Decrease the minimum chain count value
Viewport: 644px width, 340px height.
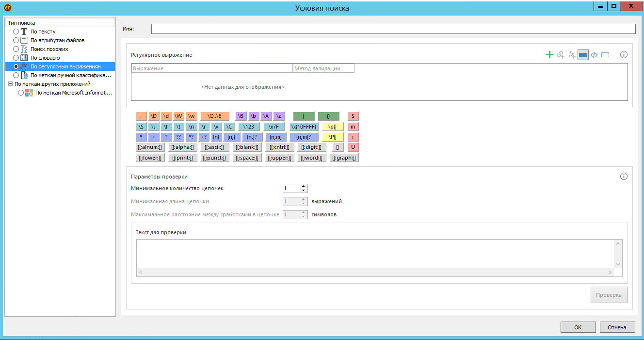tap(304, 190)
